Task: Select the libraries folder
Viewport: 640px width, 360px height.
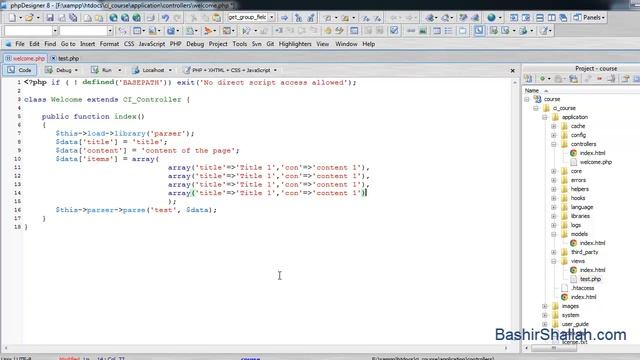Action: 580,216
